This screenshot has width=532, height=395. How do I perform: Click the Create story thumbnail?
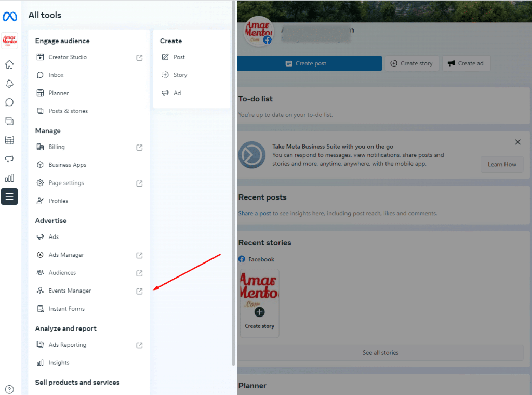tap(259, 303)
